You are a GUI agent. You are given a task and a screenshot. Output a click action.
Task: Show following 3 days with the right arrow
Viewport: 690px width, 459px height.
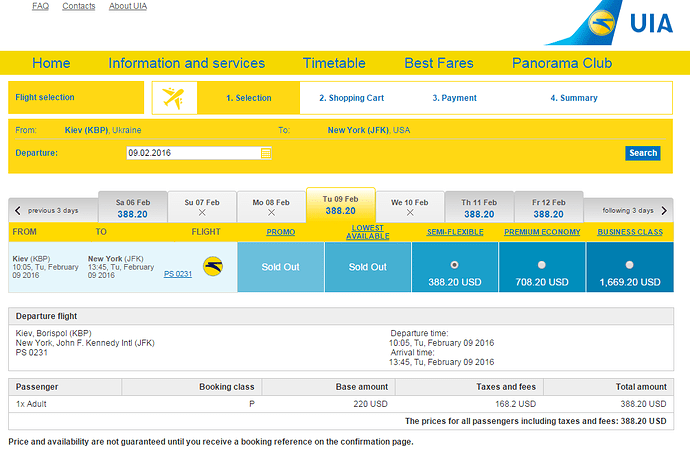pyautogui.click(x=664, y=210)
